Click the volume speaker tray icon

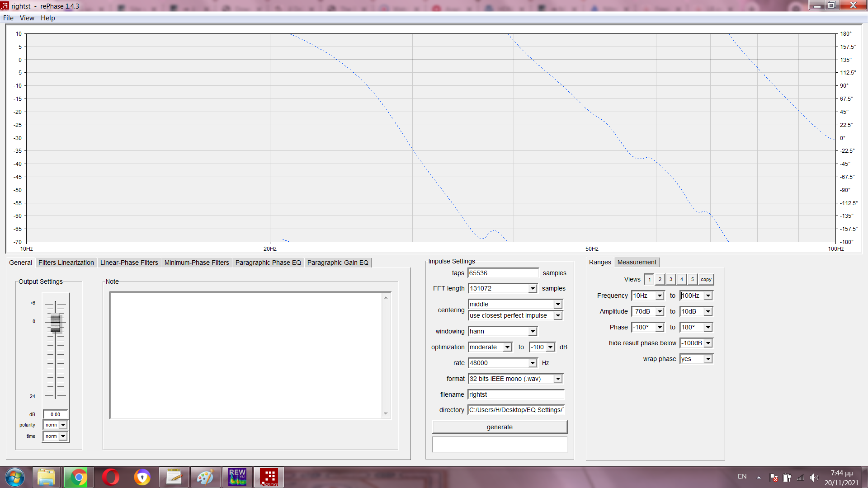coord(814,478)
